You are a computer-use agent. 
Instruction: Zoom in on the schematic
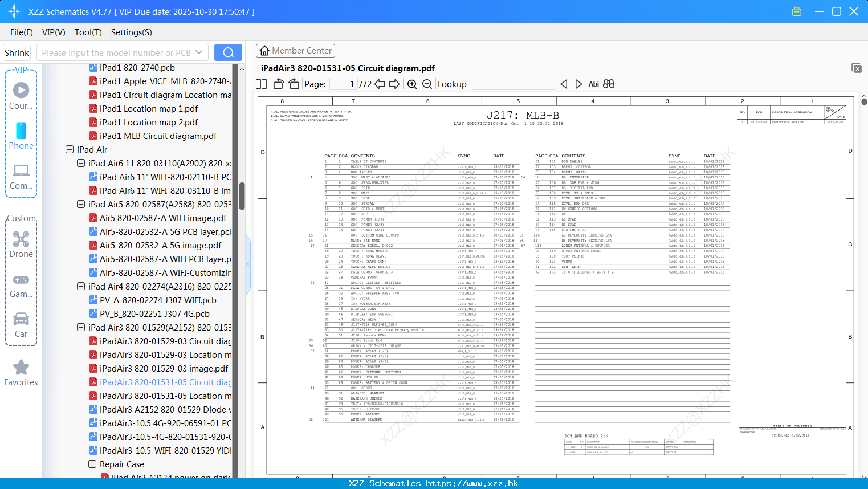[412, 84]
